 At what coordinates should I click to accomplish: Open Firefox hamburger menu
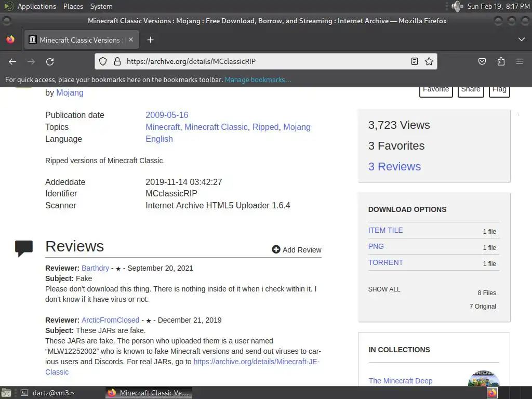click(x=520, y=61)
